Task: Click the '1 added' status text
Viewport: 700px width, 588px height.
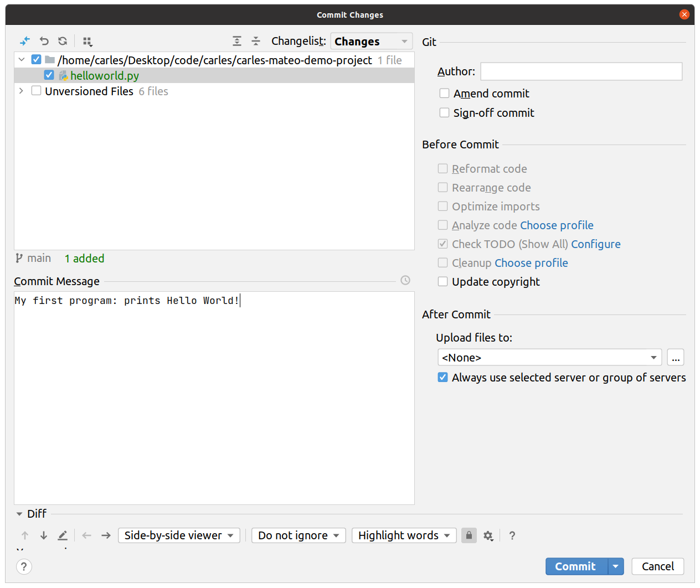Action: click(84, 259)
